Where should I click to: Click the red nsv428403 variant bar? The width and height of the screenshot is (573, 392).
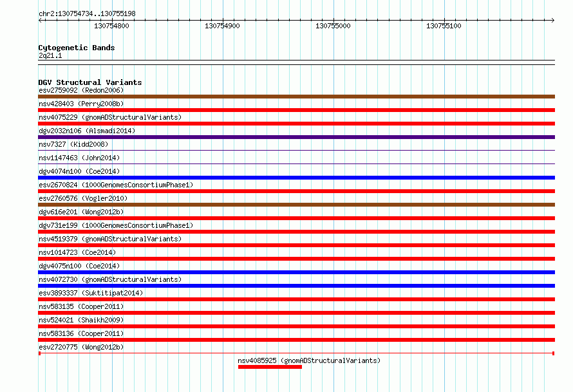tap(296, 110)
